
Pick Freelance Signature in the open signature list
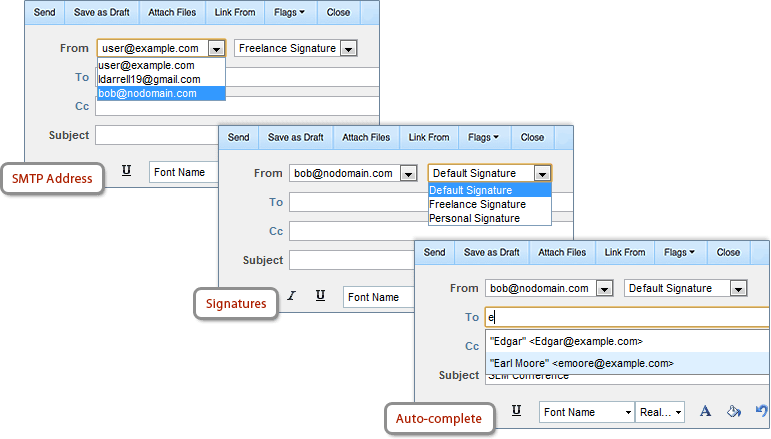[x=477, y=204]
